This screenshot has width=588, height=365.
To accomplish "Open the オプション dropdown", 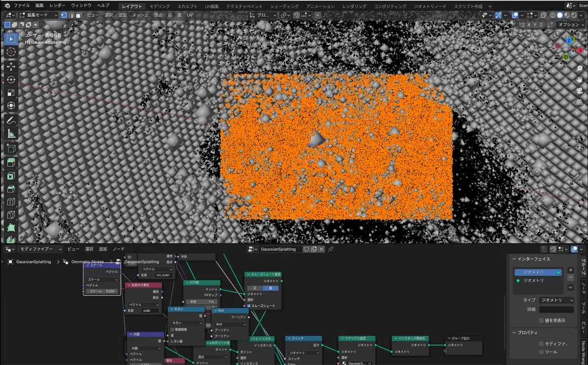I will (x=571, y=24).
